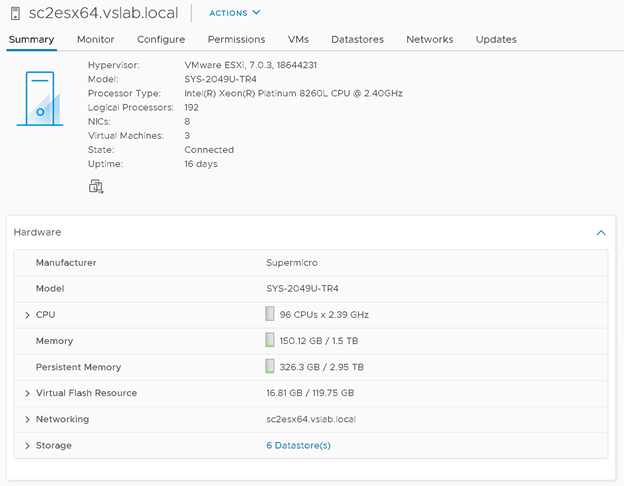The height and width of the screenshot is (486, 624).
Task: Expand the Storage row
Action: [x=27, y=445]
